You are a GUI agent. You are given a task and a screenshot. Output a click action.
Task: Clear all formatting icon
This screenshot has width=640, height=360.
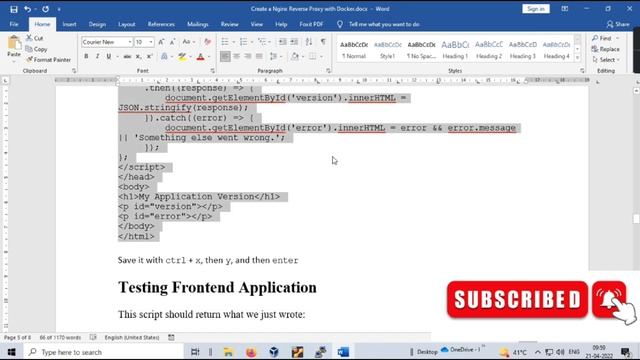coord(207,42)
